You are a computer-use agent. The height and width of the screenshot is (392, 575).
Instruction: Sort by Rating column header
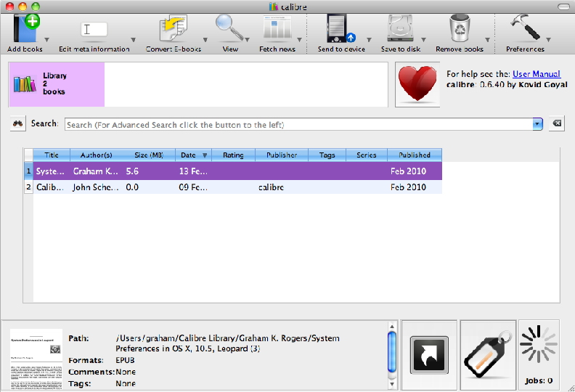233,155
